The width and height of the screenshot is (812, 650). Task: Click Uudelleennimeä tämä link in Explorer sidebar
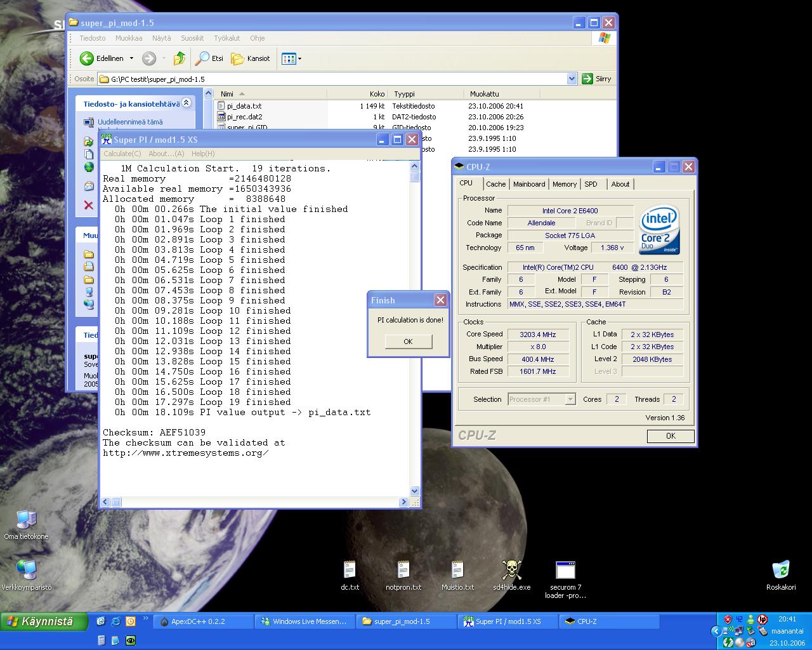(130, 122)
